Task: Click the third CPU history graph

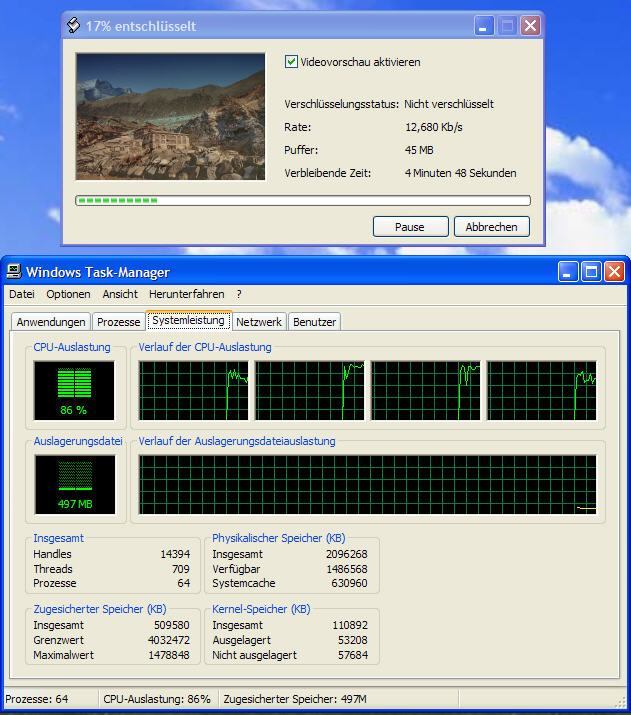Action: [426, 391]
